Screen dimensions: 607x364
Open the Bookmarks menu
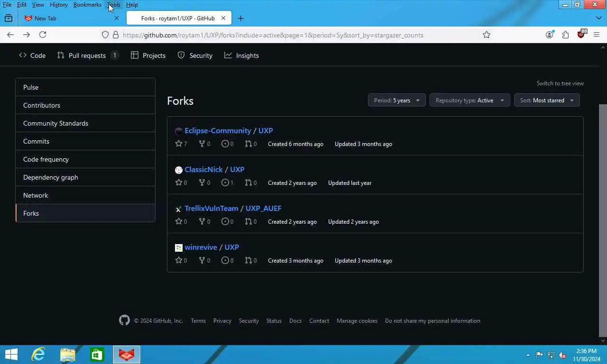87,5
